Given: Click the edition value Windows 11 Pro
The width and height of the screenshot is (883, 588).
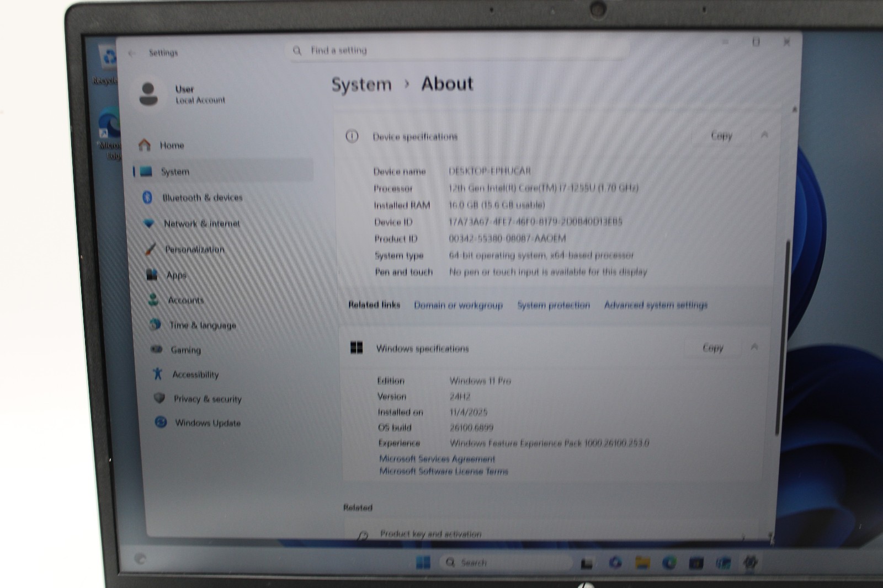Looking at the screenshot, I should [481, 381].
